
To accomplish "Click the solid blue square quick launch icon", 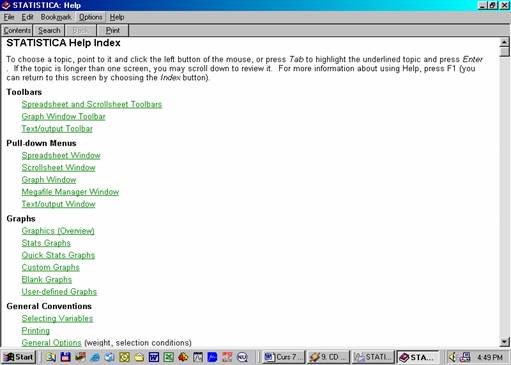I will (x=212, y=357).
